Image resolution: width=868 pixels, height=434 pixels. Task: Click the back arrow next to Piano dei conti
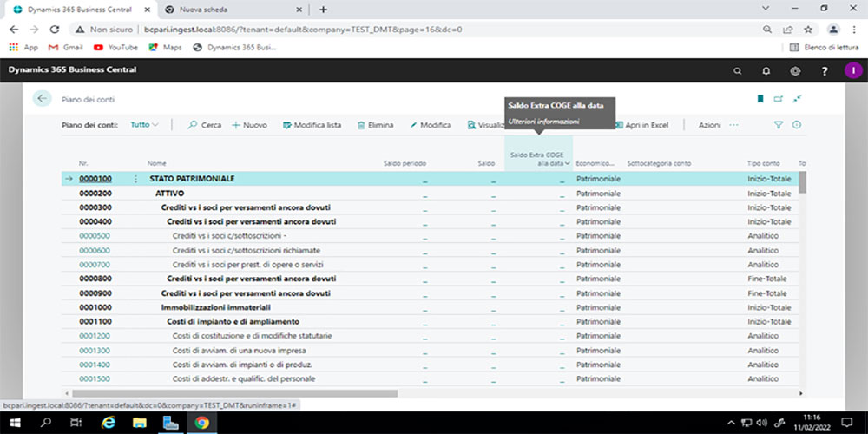pyautogui.click(x=42, y=99)
